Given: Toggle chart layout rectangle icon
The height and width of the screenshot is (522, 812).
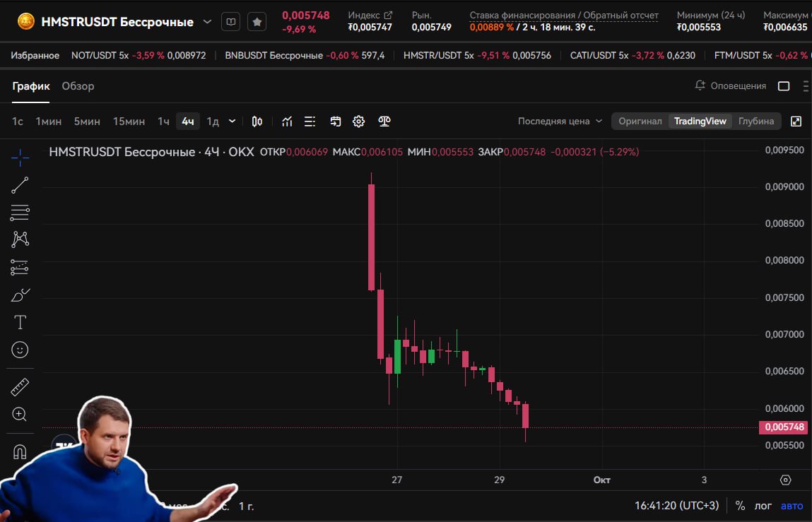Looking at the screenshot, I should 784,86.
